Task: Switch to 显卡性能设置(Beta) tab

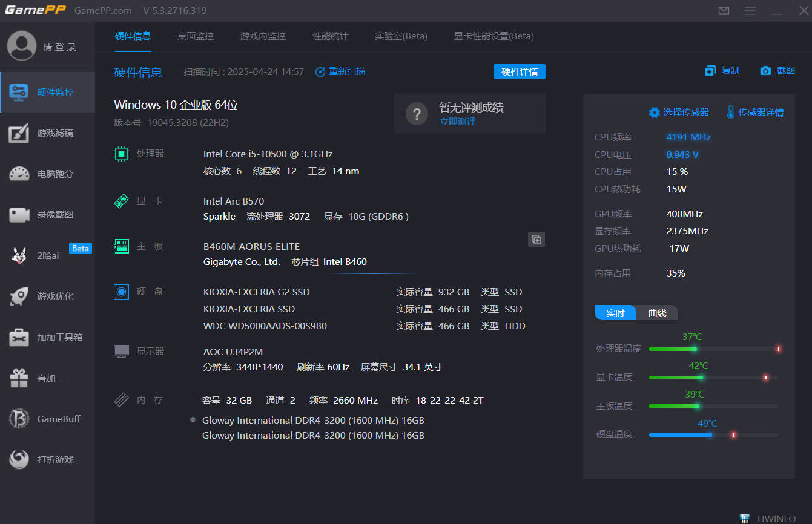Action: pyautogui.click(x=493, y=36)
